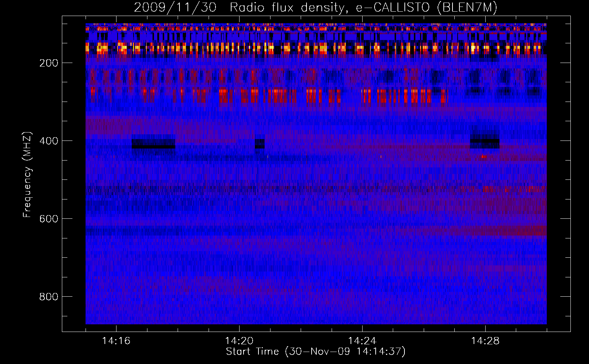This screenshot has width=589, height=364.
Task: Click the 14:28 time tick label
Action: click(485, 341)
